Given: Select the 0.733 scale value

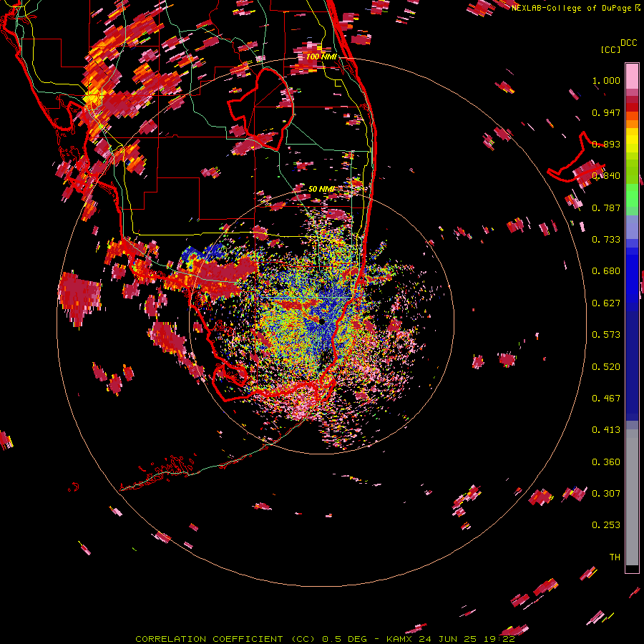Looking at the screenshot, I should pos(606,240).
